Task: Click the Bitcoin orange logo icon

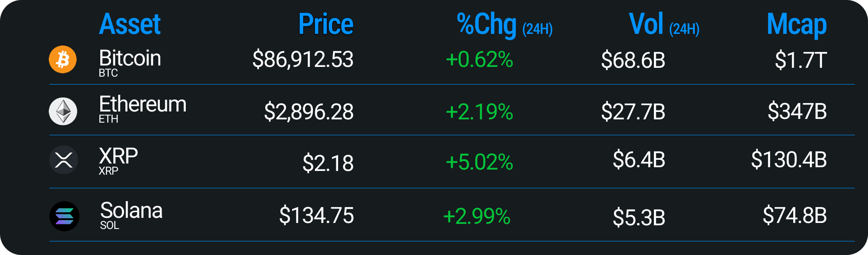Action: 63,59
